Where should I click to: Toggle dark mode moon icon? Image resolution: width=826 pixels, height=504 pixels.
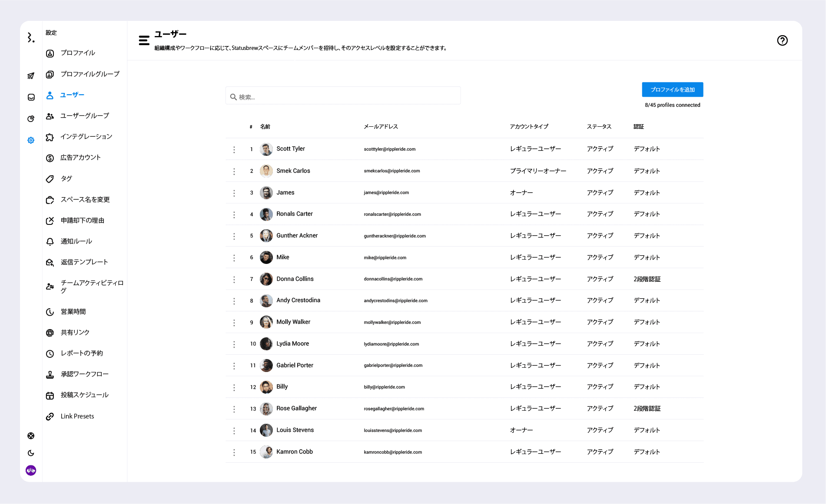pos(31,453)
